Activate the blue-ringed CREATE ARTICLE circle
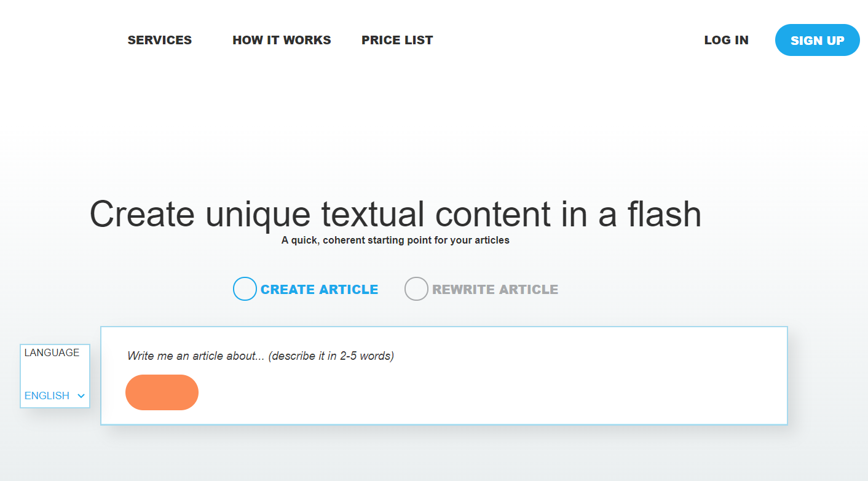This screenshot has height=481, width=868. pos(245,288)
